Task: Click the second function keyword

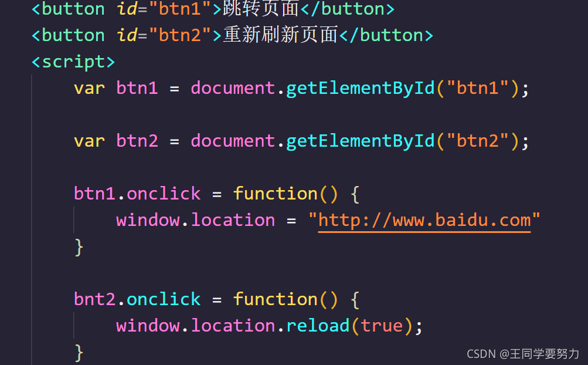Action: pyautogui.click(x=276, y=299)
